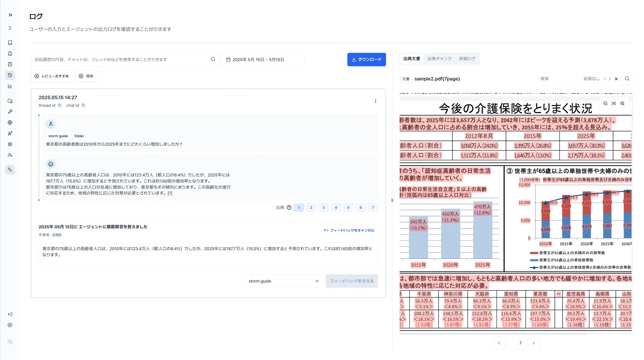Zoom out the PDF document viewer
This screenshot has width=644, height=360.
click(605, 103)
